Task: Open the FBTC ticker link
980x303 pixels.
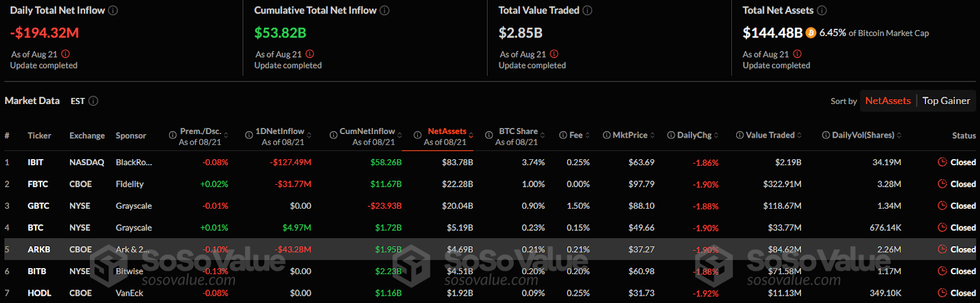Action: pyautogui.click(x=37, y=184)
